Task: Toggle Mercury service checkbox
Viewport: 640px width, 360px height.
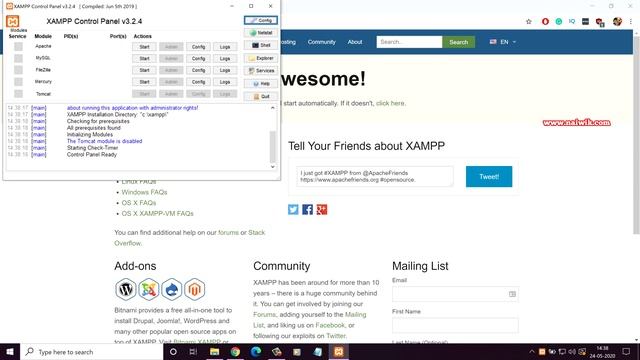Action: coord(18,82)
